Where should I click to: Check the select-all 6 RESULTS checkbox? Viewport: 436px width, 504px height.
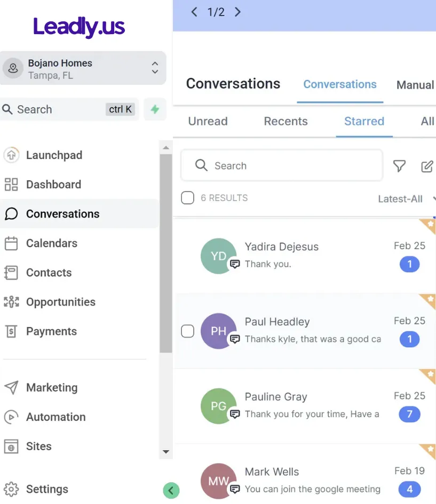pyautogui.click(x=187, y=198)
